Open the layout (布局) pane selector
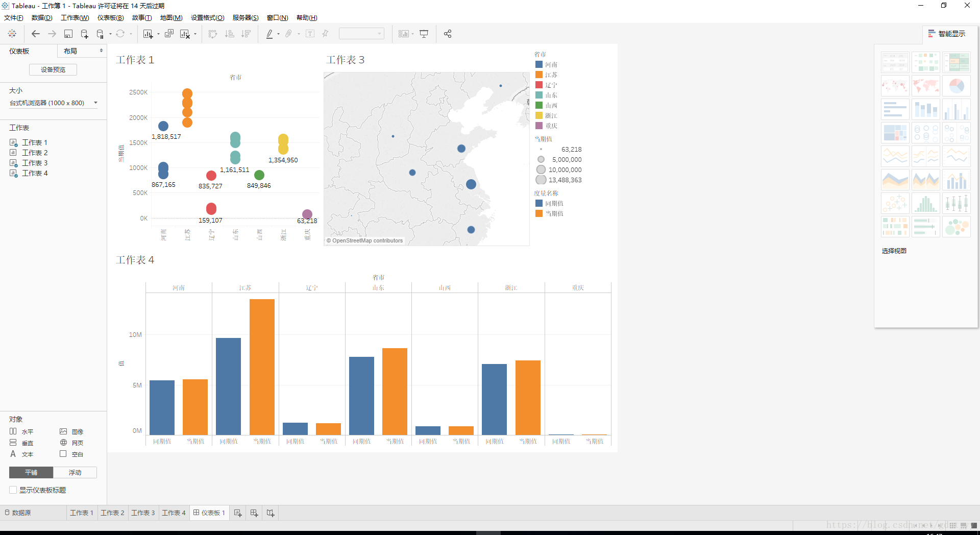The image size is (980, 535). click(82, 51)
